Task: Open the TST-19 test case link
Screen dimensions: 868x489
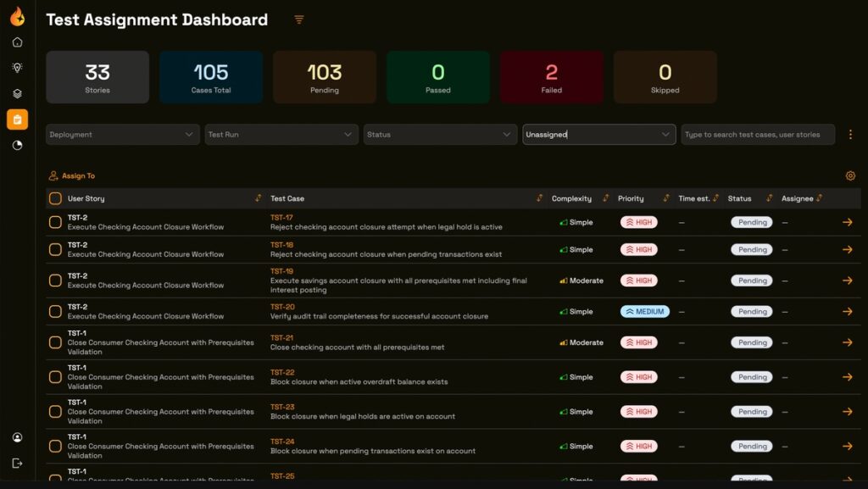Action: coord(282,271)
